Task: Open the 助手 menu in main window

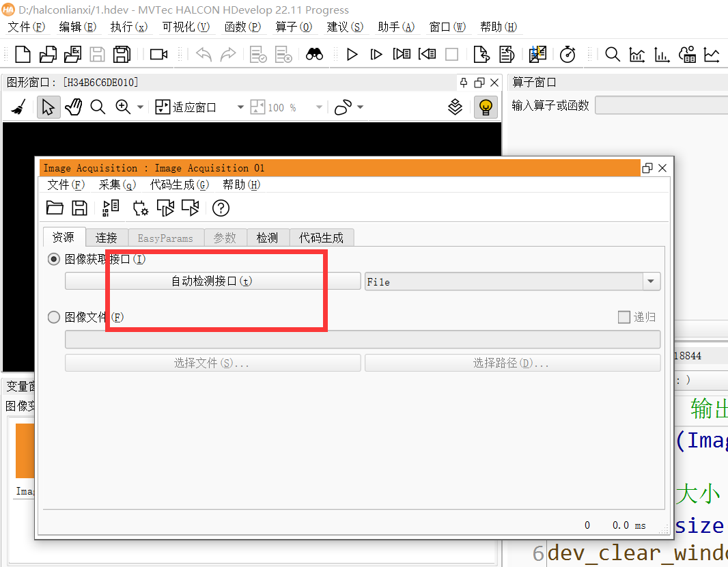Action: 396,27
